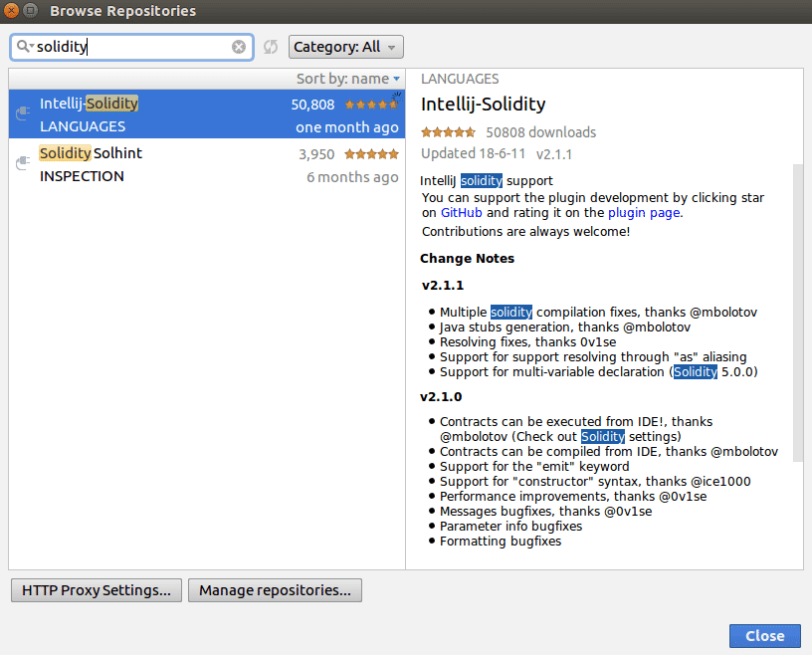Click the '50,808' download count
The image size is (812, 655).
[312, 105]
